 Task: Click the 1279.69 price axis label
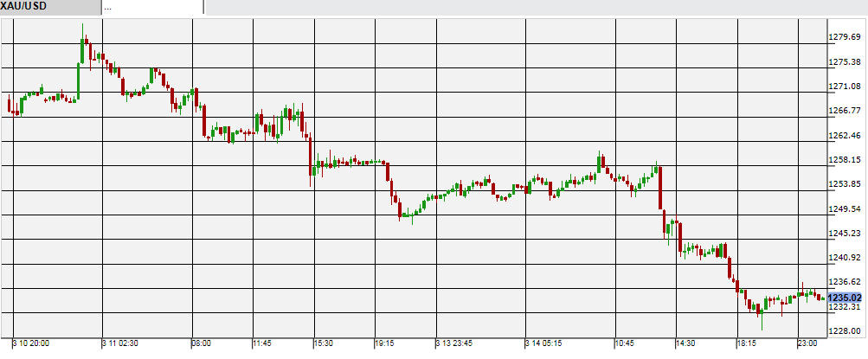[x=845, y=37]
